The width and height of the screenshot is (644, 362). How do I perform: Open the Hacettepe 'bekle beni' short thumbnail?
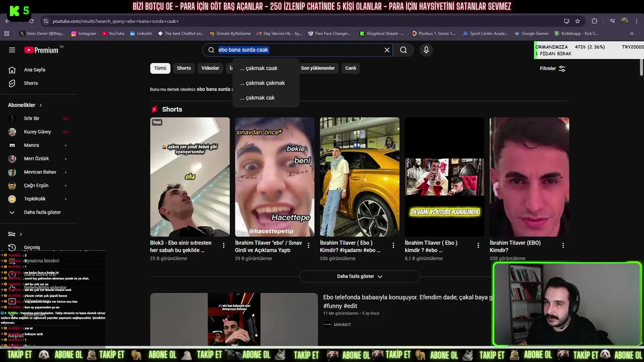click(275, 177)
